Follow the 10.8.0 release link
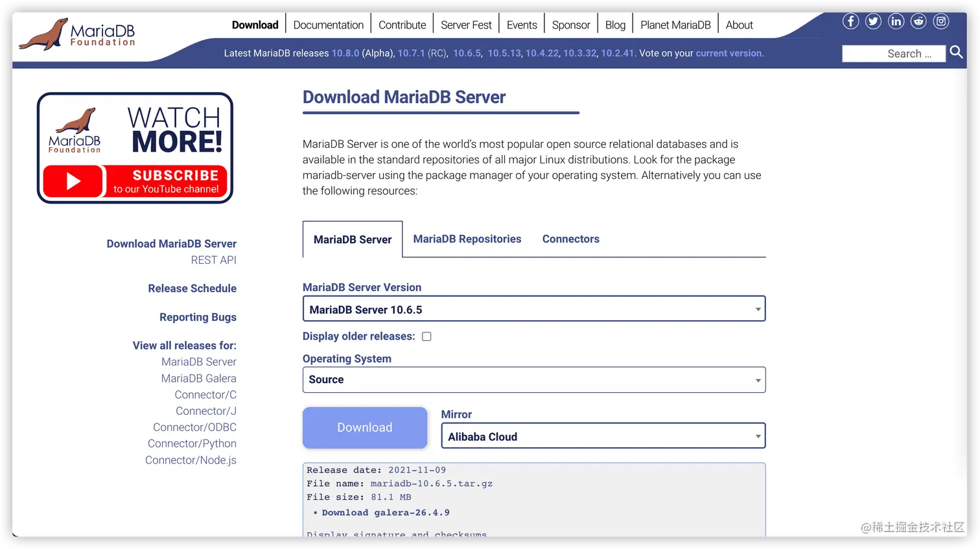980x549 pixels. (345, 53)
